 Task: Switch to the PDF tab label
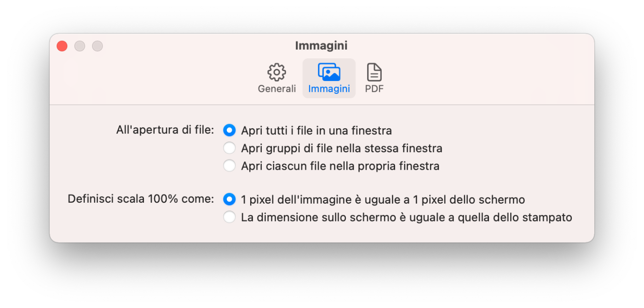click(374, 89)
